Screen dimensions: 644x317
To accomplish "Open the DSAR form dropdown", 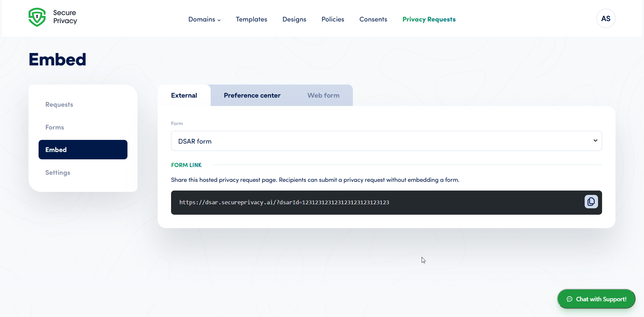I will [x=386, y=141].
